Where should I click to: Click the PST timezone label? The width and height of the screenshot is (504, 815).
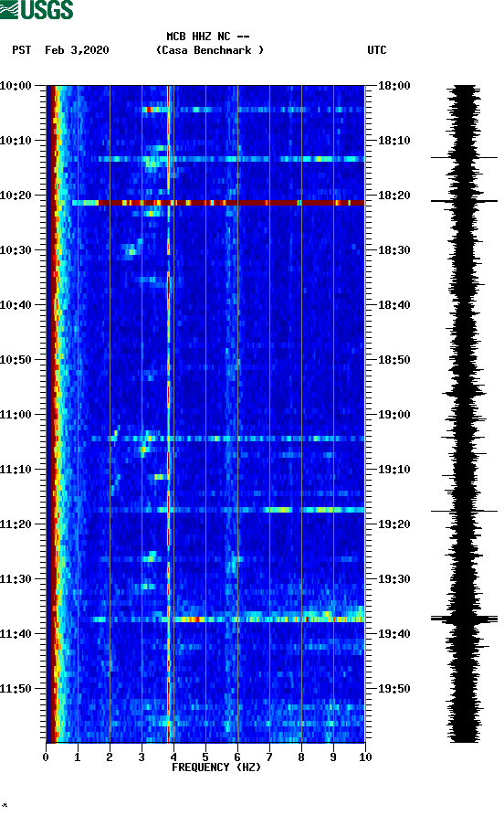[x=22, y=50]
